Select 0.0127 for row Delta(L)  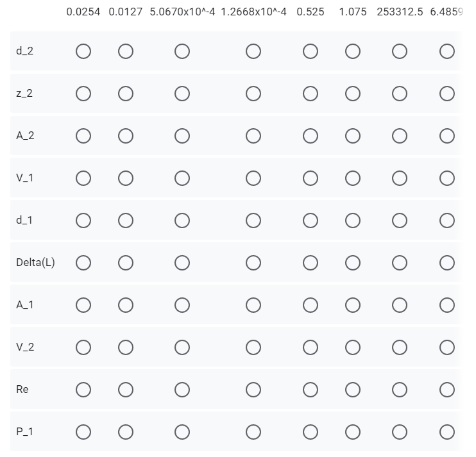point(126,263)
